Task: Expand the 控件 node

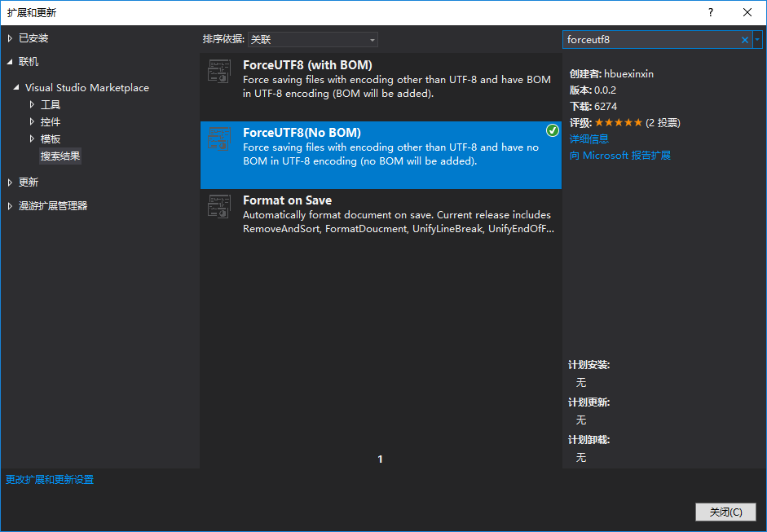Action: (x=33, y=121)
